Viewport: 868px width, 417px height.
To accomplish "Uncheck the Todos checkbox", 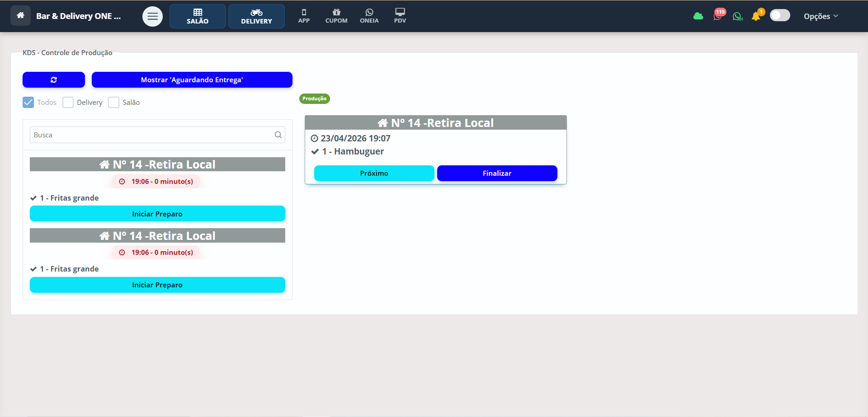I will [x=28, y=103].
